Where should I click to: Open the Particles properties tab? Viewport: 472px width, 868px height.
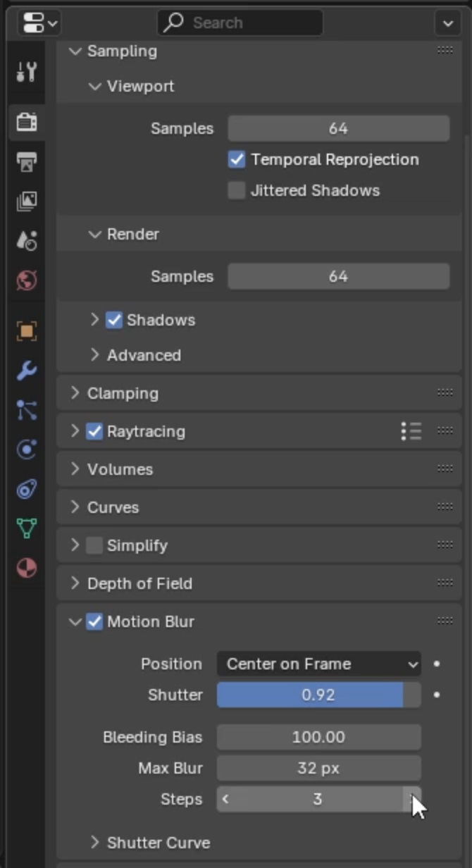(26, 410)
